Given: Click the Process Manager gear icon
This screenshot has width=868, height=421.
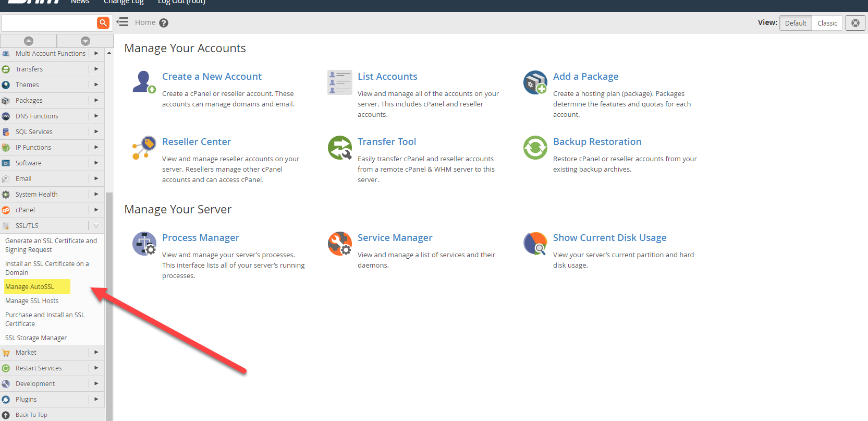Looking at the screenshot, I should click(144, 244).
